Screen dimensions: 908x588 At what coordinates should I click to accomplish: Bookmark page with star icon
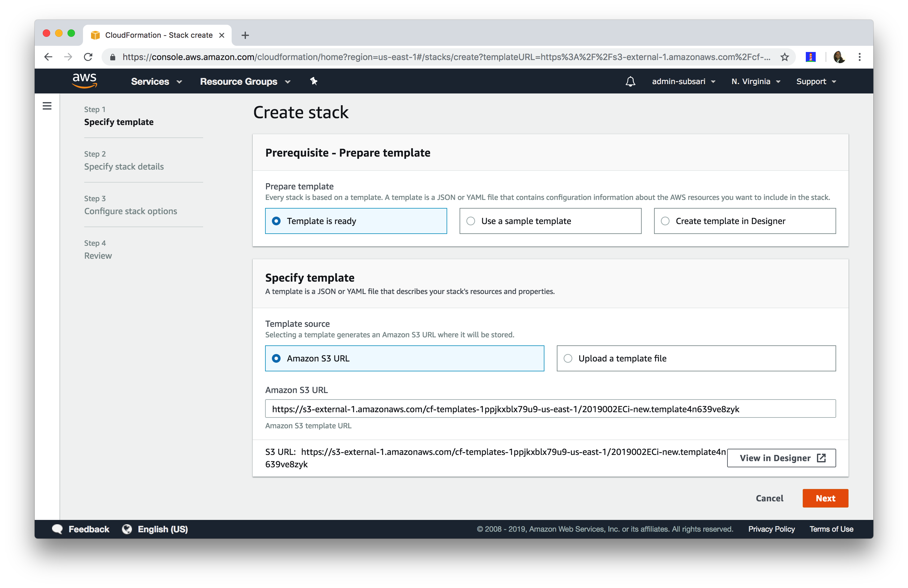pyautogui.click(x=784, y=57)
